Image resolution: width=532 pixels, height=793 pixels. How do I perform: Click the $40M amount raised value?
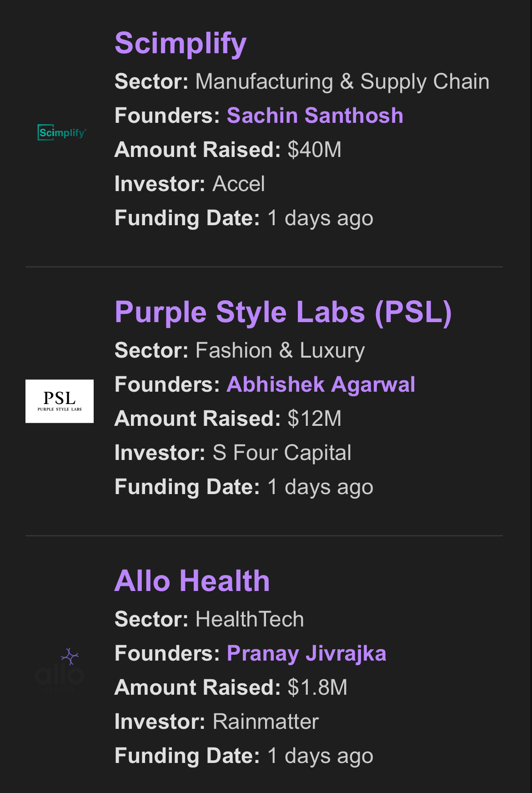point(314,150)
